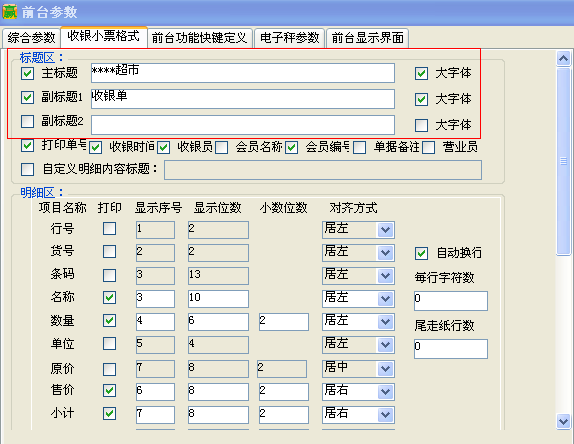The image size is (574, 444).
Task: Select the 电子秤参数 tab
Action: 289,38
